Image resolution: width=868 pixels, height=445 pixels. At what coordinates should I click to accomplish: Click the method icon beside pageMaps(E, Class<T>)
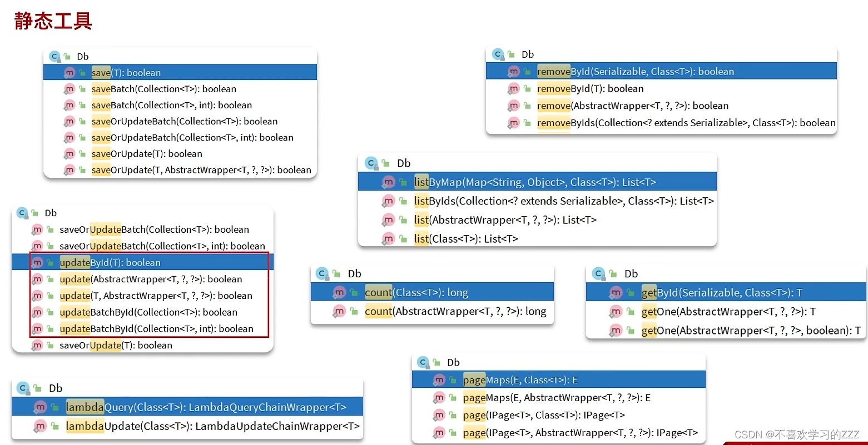tap(439, 379)
